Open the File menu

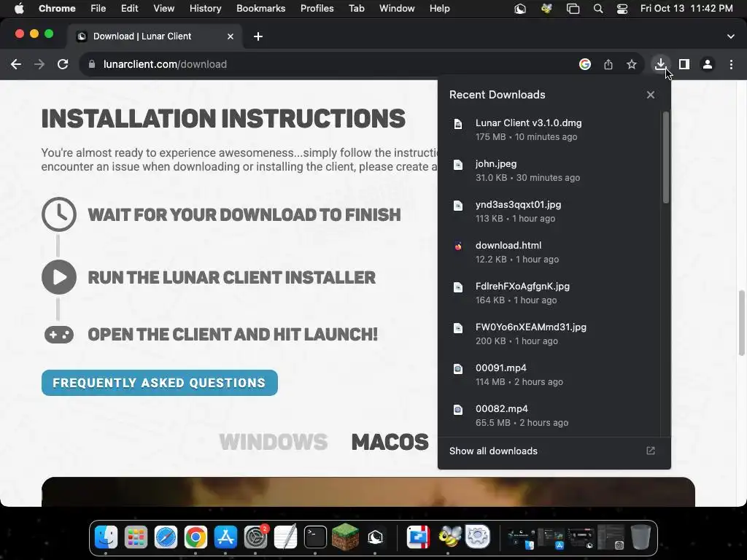98,9
